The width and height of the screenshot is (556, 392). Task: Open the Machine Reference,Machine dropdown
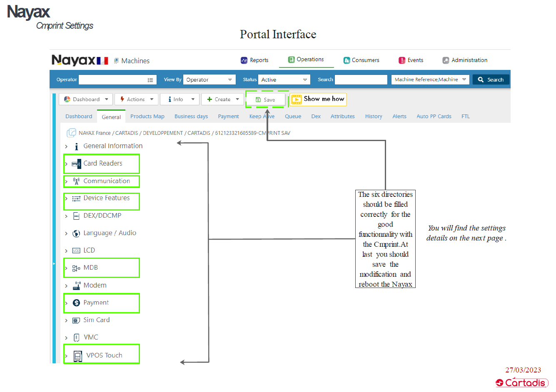(x=430, y=80)
